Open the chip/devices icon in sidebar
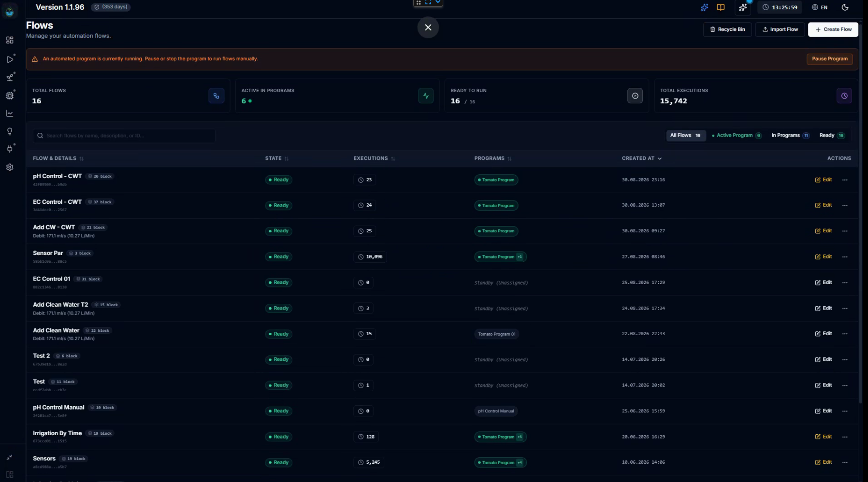The height and width of the screenshot is (482, 868). 10,96
